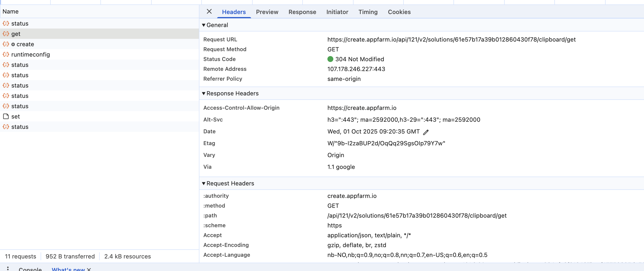Open the Console drawer tab

pyautogui.click(x=30, y=269)
